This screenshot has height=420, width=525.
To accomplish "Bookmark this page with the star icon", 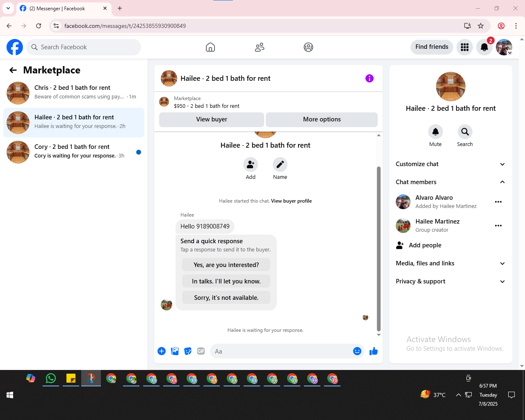I will 481,26.
